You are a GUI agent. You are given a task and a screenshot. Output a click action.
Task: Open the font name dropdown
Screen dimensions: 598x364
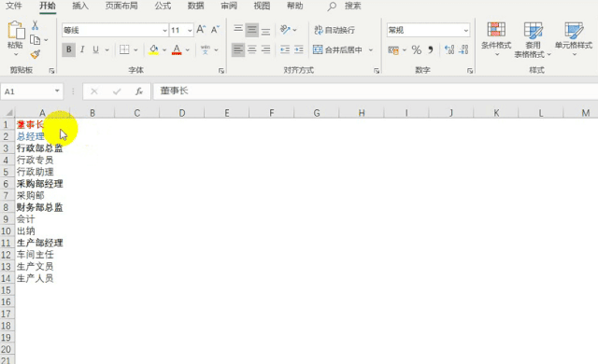click(x=164, y=30)
